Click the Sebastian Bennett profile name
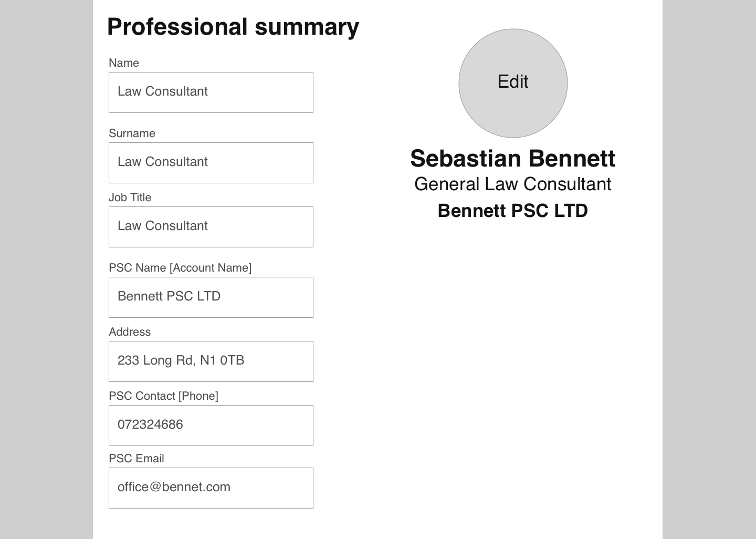 513,159
